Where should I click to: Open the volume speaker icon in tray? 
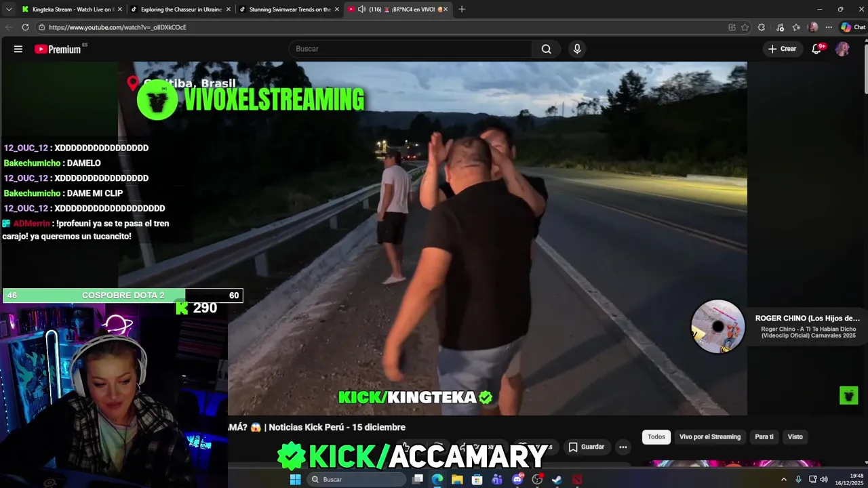[824, 479]
